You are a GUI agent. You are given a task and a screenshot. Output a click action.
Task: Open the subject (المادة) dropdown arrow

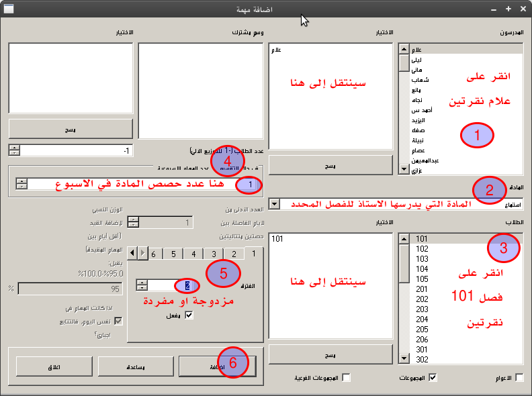[x=274, y=203]
